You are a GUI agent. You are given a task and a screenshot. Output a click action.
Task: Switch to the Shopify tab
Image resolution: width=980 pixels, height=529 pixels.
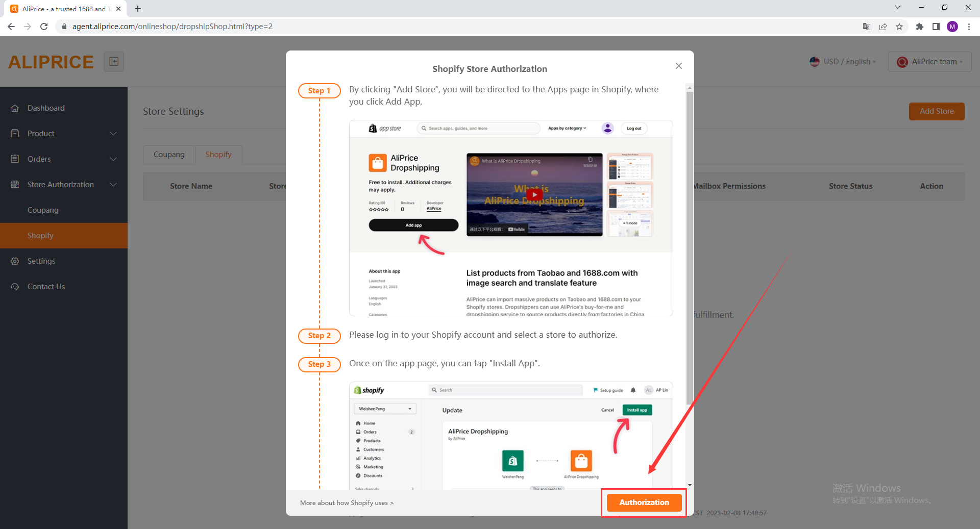pyautogui.click(x=218, y=155)
